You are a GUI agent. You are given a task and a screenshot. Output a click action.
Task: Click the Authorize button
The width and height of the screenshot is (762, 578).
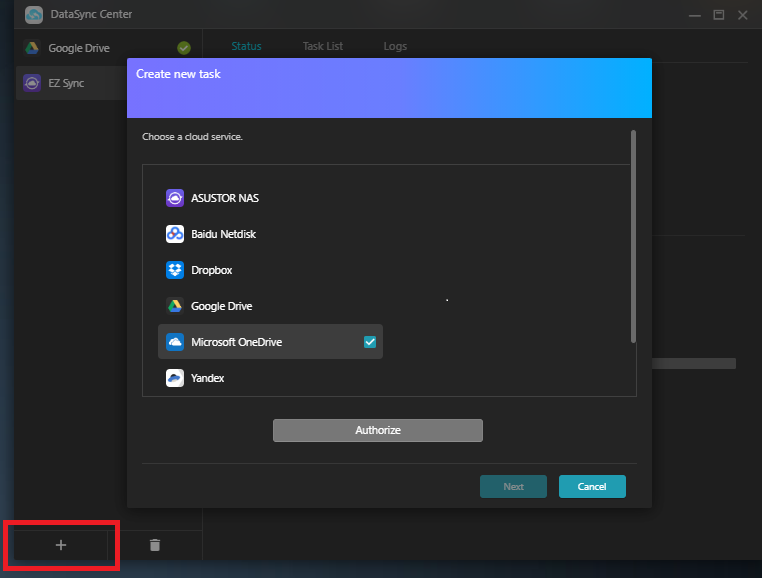pyautogui.click(x=378, y=430)
